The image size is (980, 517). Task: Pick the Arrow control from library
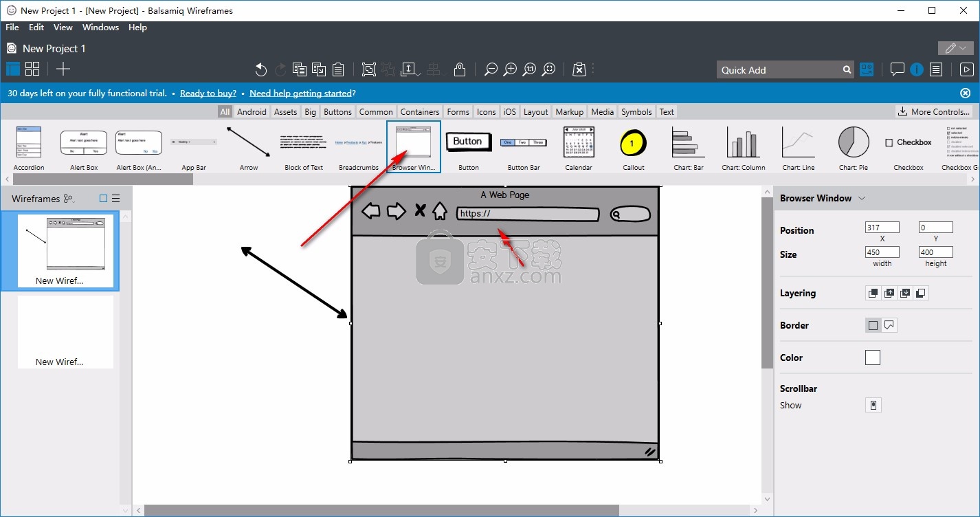tap(249, 148)
